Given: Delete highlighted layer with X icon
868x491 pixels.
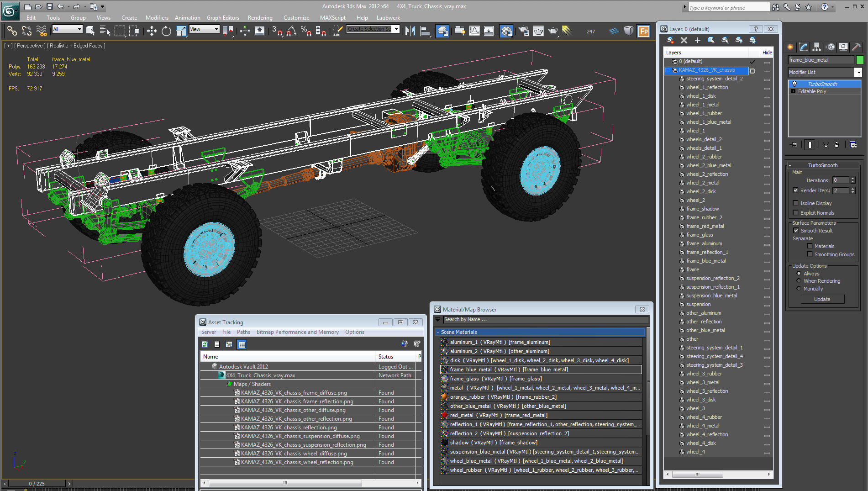Looking at the screenshot, I should (684, 40).
